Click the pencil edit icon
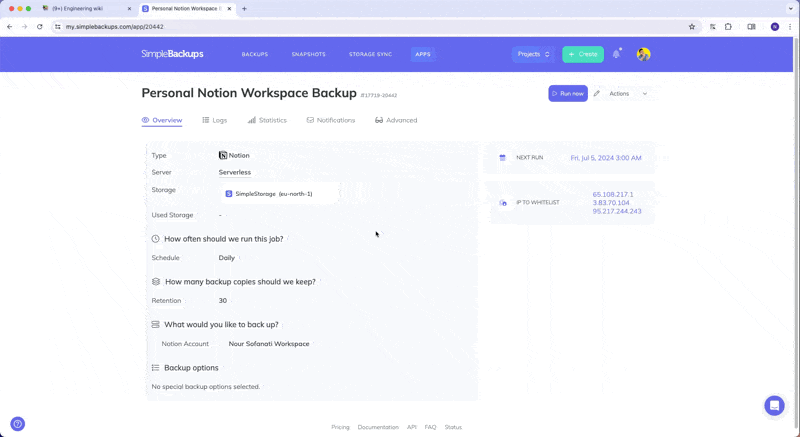Image resolution: width=800 pixels, height=437 pixels. point(596,93)
